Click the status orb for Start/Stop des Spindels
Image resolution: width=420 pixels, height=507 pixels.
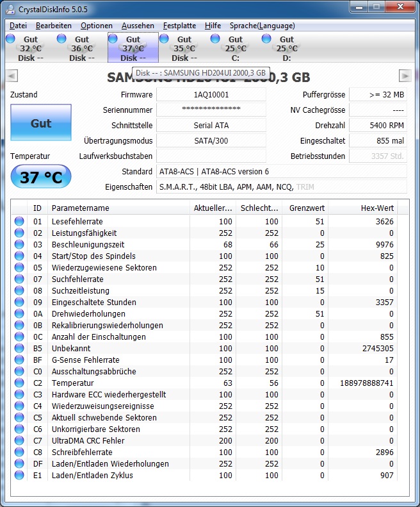click(x=19, y=256)
